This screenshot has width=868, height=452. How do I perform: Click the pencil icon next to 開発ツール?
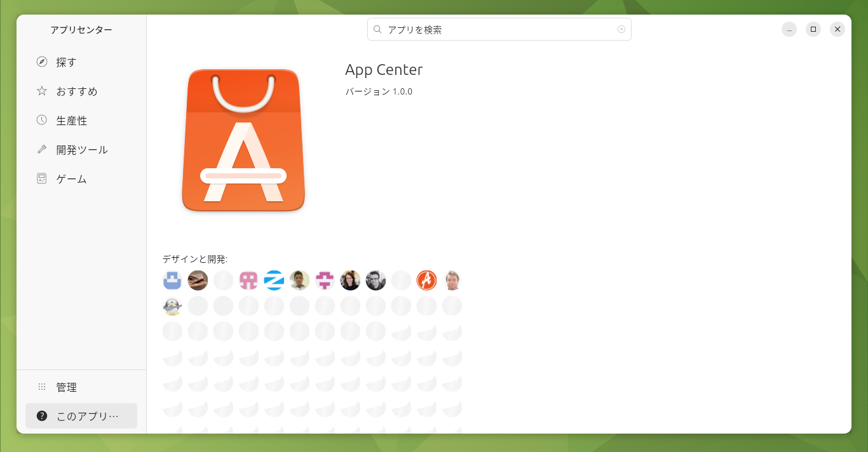41,149
